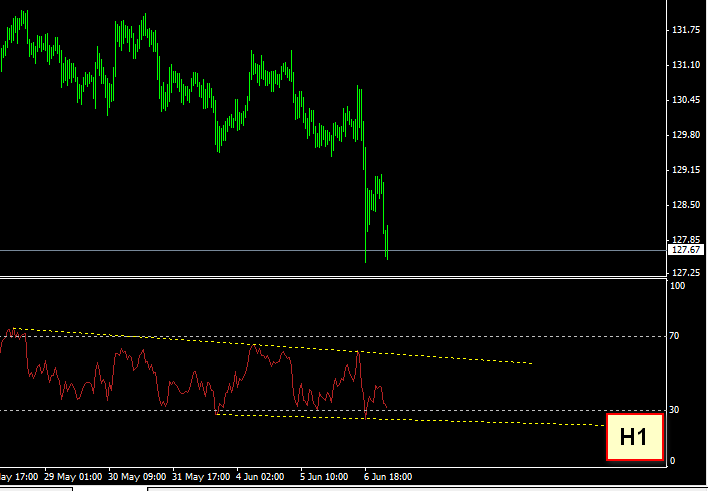708x491 pixels.
Task: Click the 131.10 price axis label
Action: point(686,65)
